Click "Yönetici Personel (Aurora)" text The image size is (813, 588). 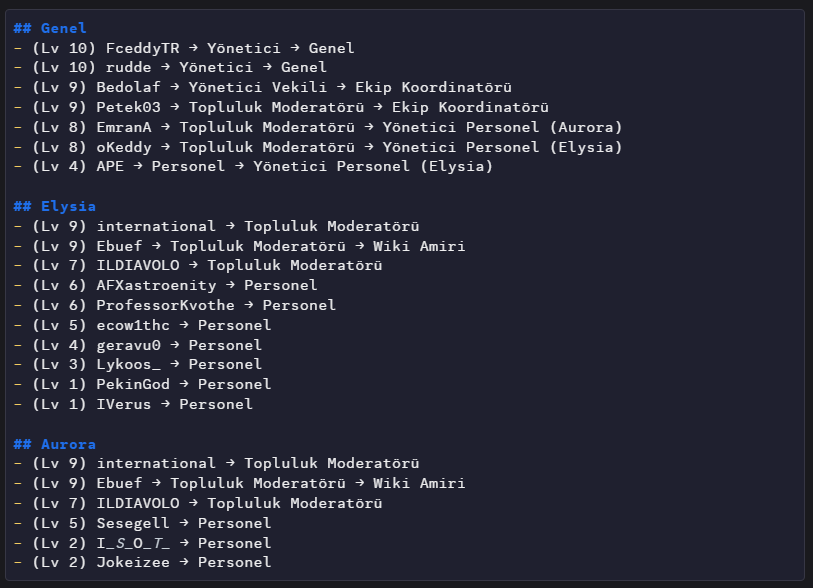click(x=502, y=127)
